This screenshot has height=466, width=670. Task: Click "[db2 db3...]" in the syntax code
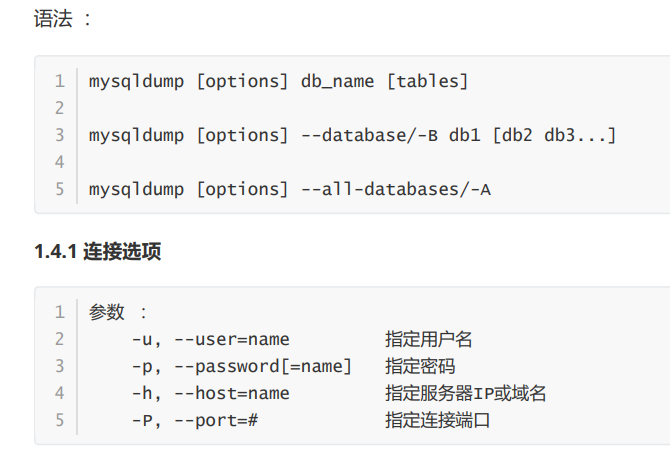554,135
